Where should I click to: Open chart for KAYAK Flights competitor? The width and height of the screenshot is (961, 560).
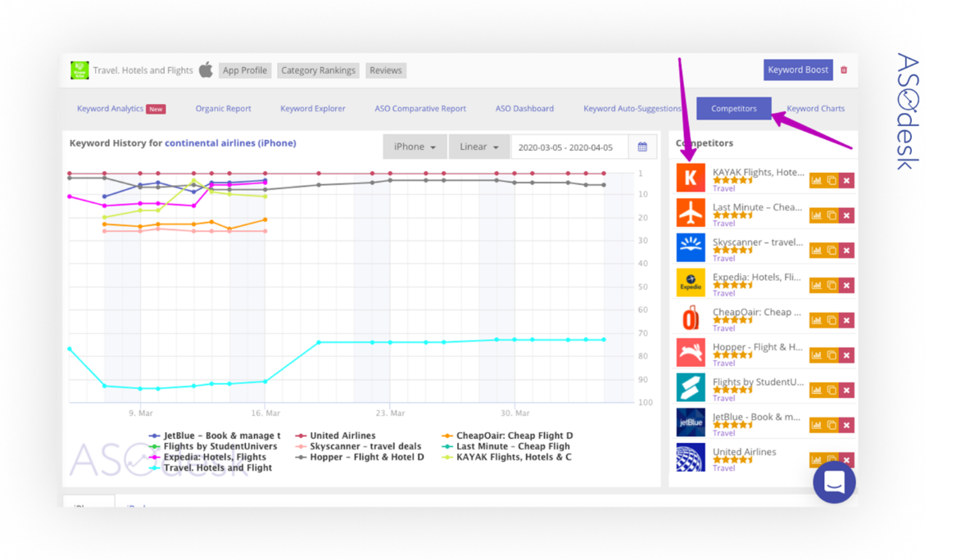coord(816,180)
